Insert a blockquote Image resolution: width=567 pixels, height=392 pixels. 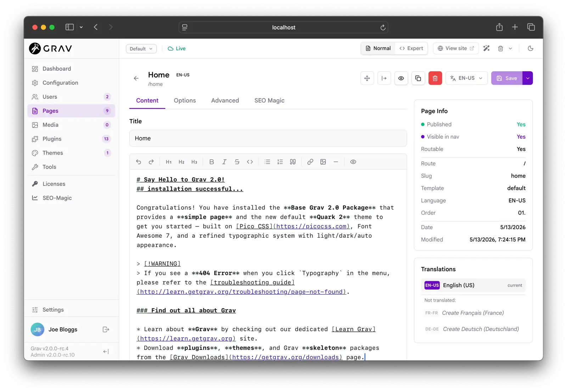tap(293, 162)
